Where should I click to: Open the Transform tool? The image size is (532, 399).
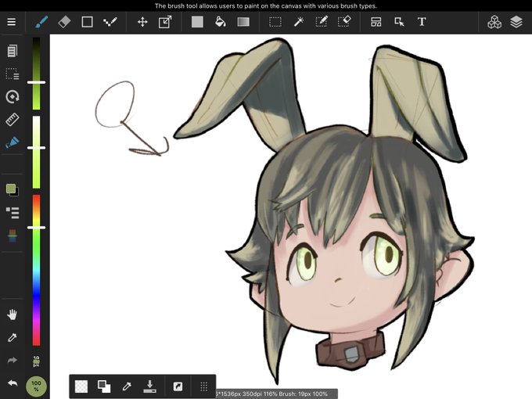pos(165,22)
